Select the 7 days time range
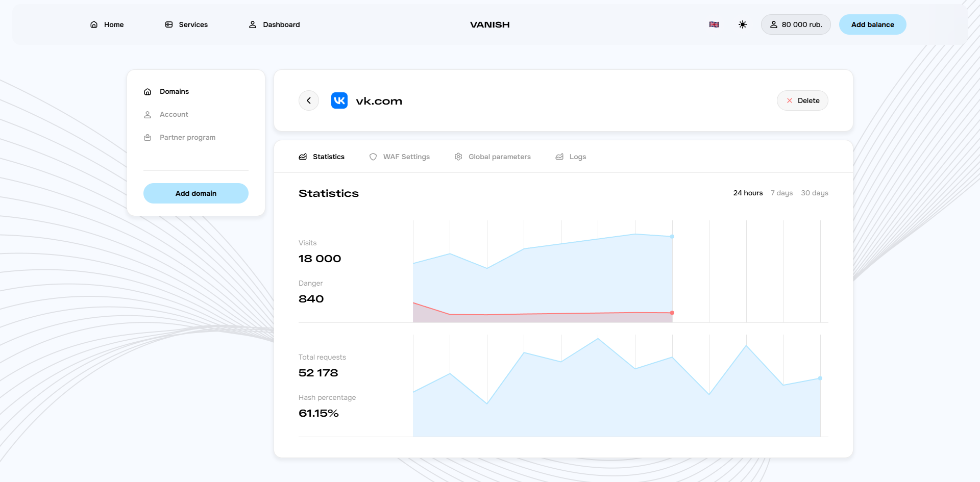980x482 pixels. tap(781, 193)
